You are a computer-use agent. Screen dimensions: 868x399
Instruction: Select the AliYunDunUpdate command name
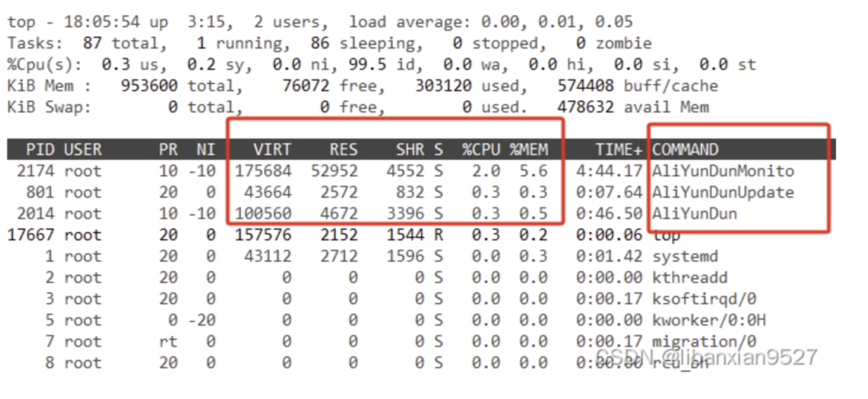723,192
